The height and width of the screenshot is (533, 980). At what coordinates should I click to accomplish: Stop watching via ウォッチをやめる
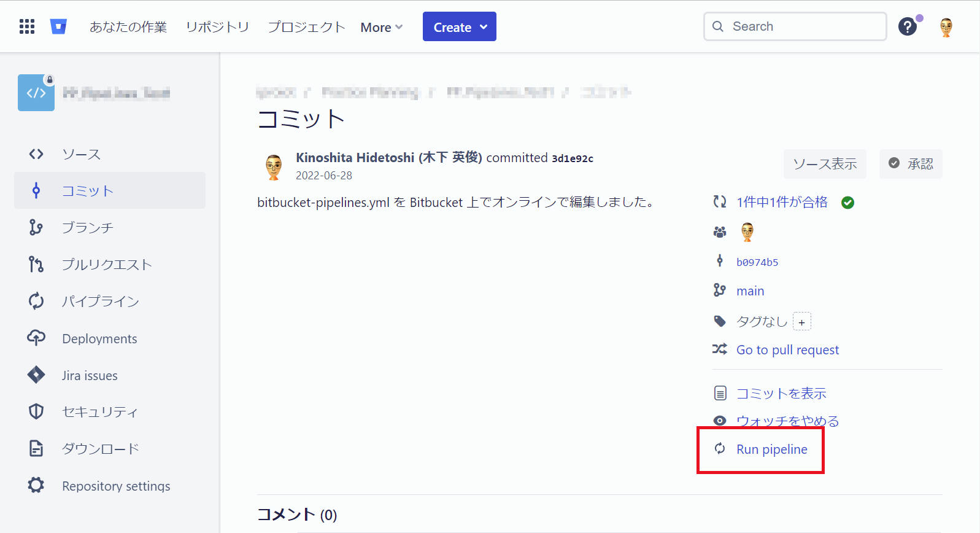tap(787, 421)
